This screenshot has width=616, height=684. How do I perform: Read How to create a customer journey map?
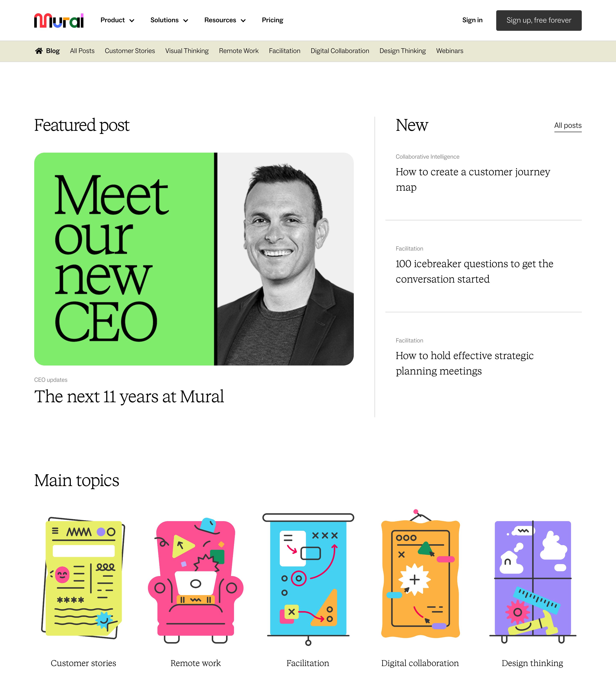coord(473,179)
